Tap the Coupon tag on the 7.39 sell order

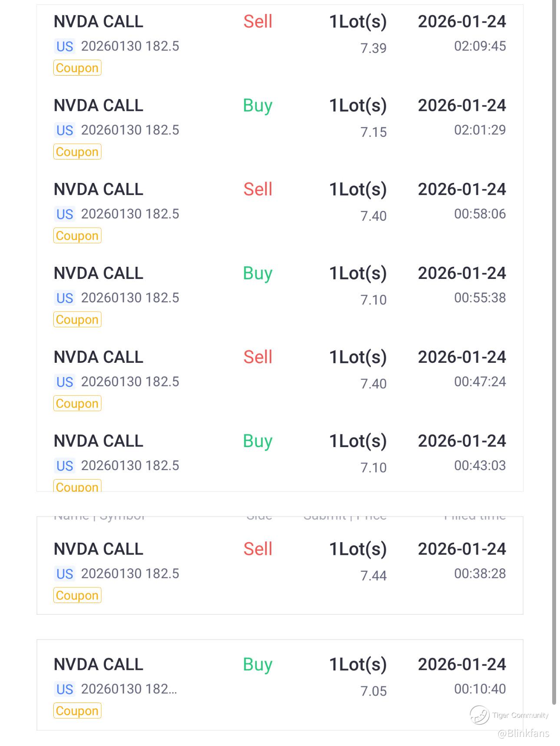[x=77, y=68]
